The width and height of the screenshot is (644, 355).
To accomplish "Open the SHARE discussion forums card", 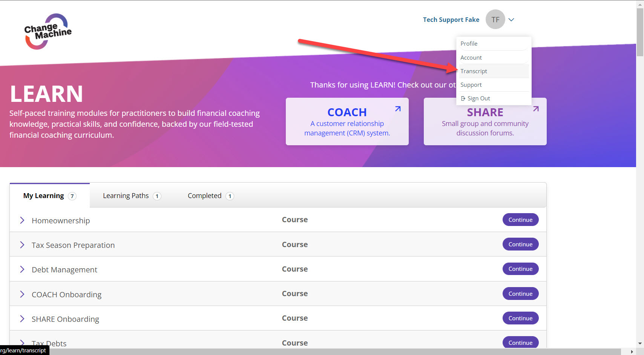I will [x=485, y=121].
